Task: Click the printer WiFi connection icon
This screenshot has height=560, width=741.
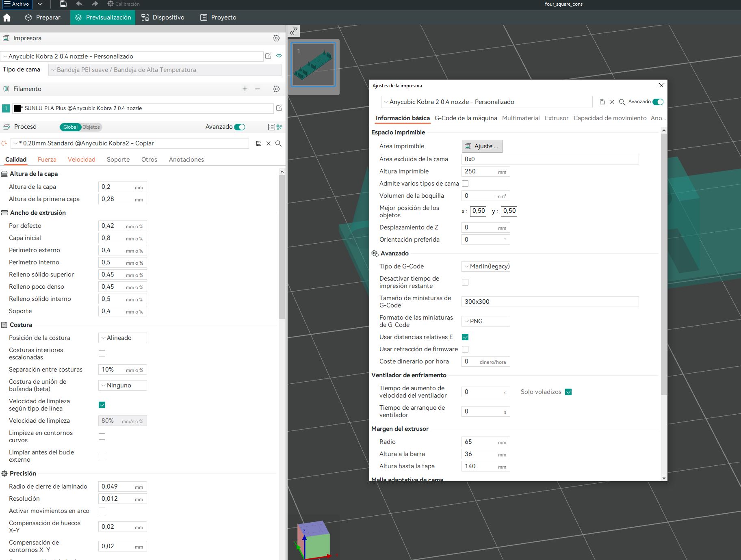Action: point(279,56)
